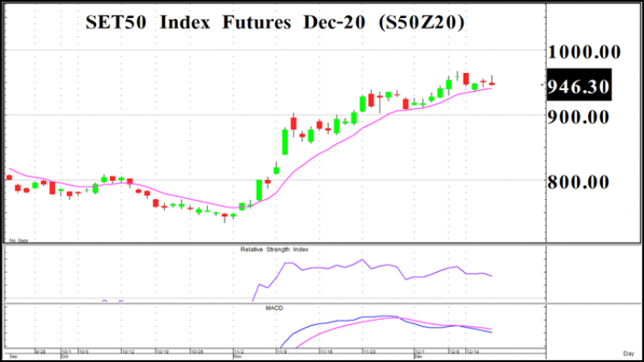Click the current price label 946.30

coord(578,86)
